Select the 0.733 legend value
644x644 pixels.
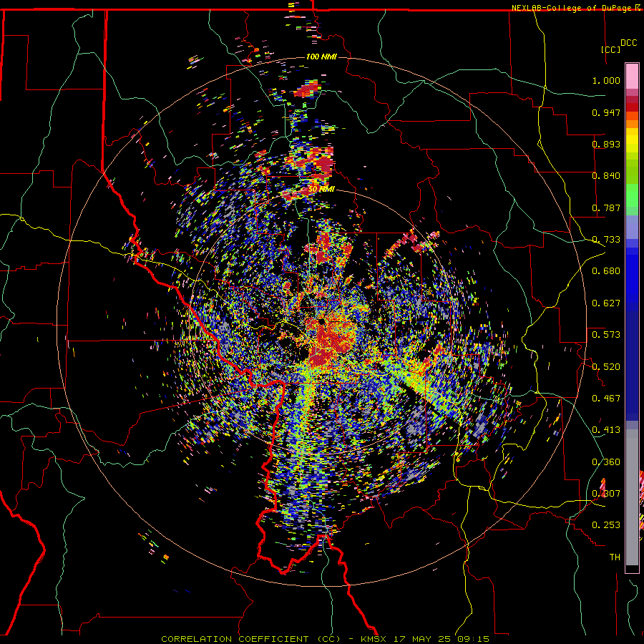pyautogui.click(x=606, y=240)
